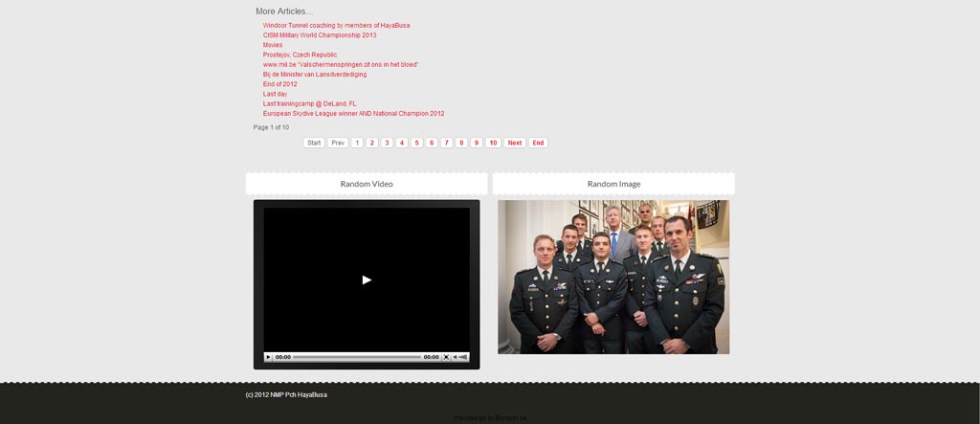Click the small play button in video control bar

269,357
